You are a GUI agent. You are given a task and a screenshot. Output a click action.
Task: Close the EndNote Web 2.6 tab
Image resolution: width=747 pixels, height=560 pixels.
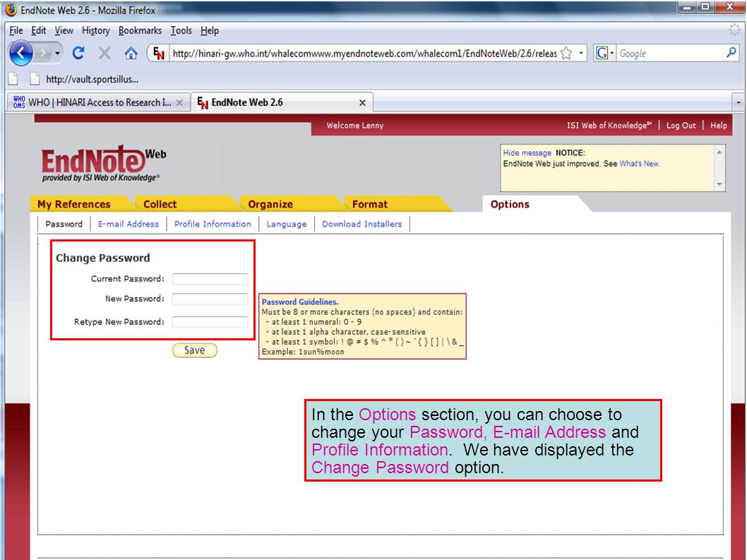pyautogui.click(x=362, y=103)
